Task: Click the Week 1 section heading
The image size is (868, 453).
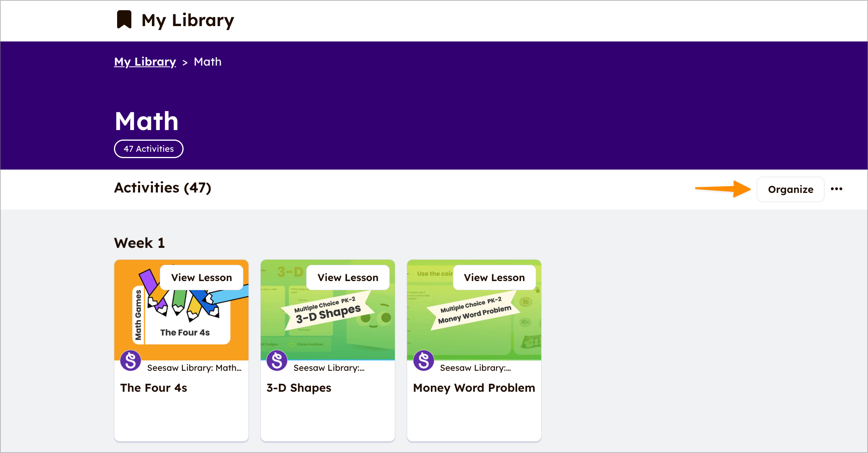Action: coord(139,242)
